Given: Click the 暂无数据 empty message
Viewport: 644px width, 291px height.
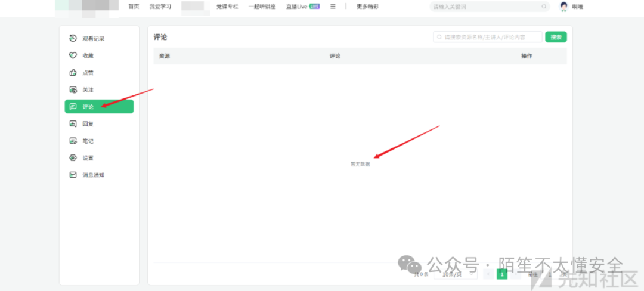Looking at the screenshot, I should click(x=360, y=164).
